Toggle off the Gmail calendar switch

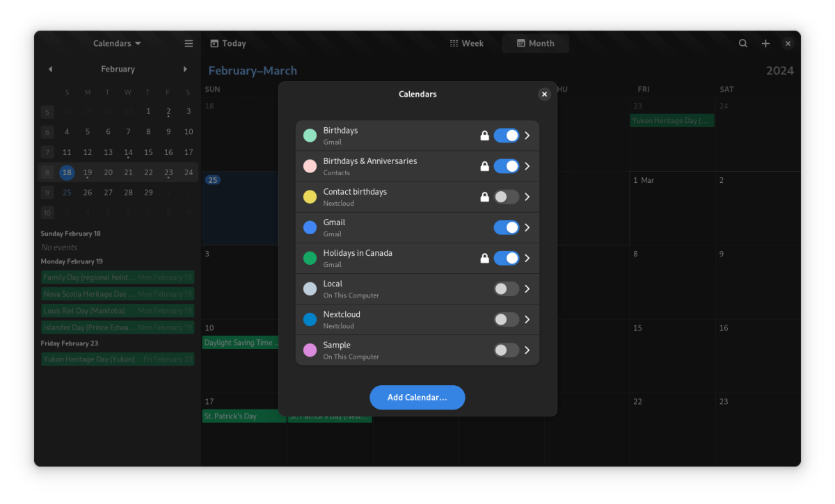(x=507, y=227)
